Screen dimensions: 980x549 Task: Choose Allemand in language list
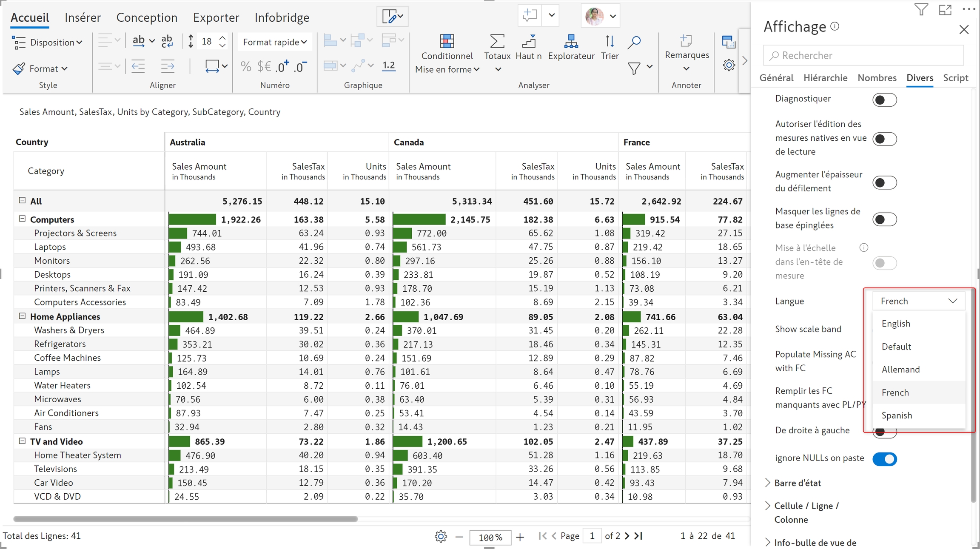[900, 370]
